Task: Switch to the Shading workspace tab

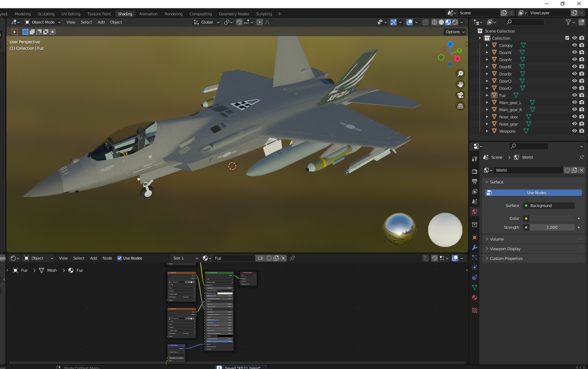Action: pyautogui.click(x=125, y=14)
